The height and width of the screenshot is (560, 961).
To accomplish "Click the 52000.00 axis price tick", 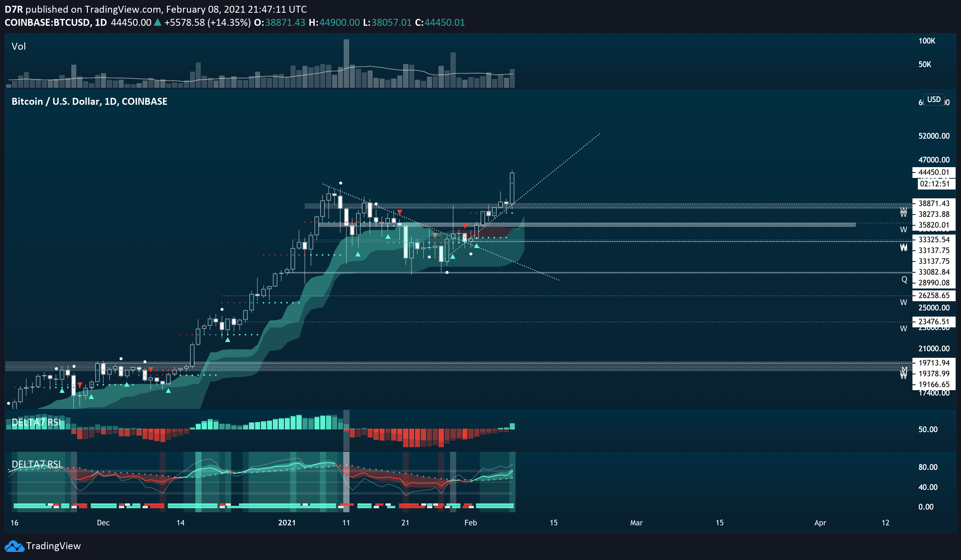I will click(934, 136).
